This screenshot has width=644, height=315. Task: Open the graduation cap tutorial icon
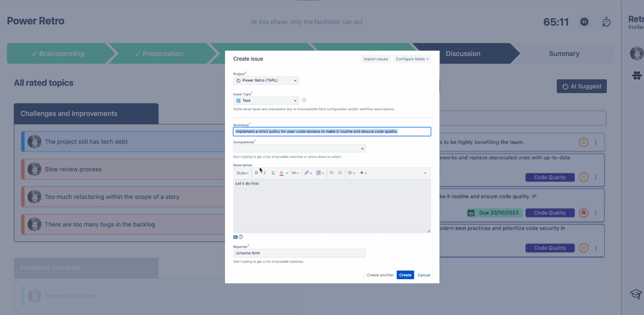636,294
